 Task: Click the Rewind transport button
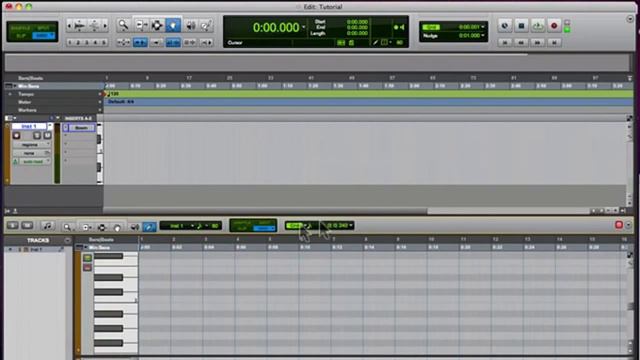coord(521,42)
